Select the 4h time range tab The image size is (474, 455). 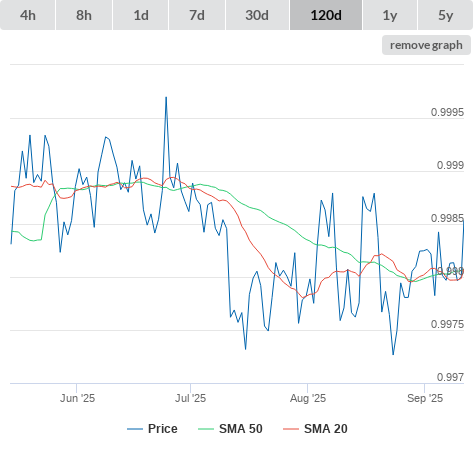(x=28, y=15)
